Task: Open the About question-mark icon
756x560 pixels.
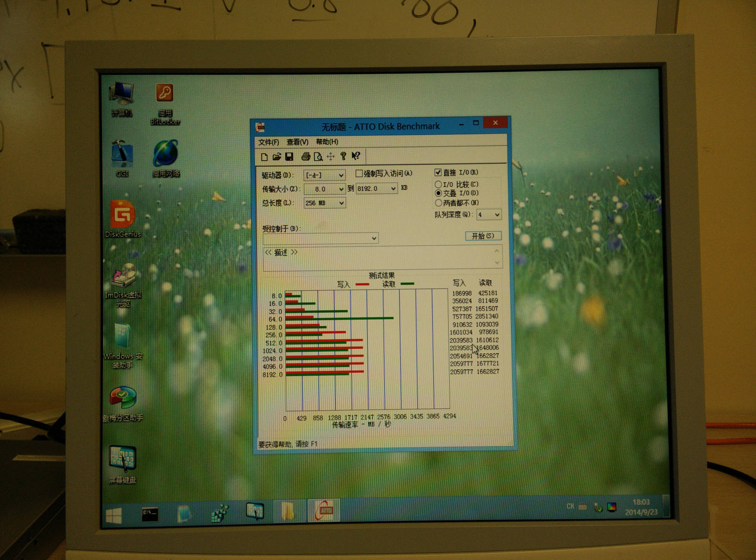Action: [x=343, y=156]
